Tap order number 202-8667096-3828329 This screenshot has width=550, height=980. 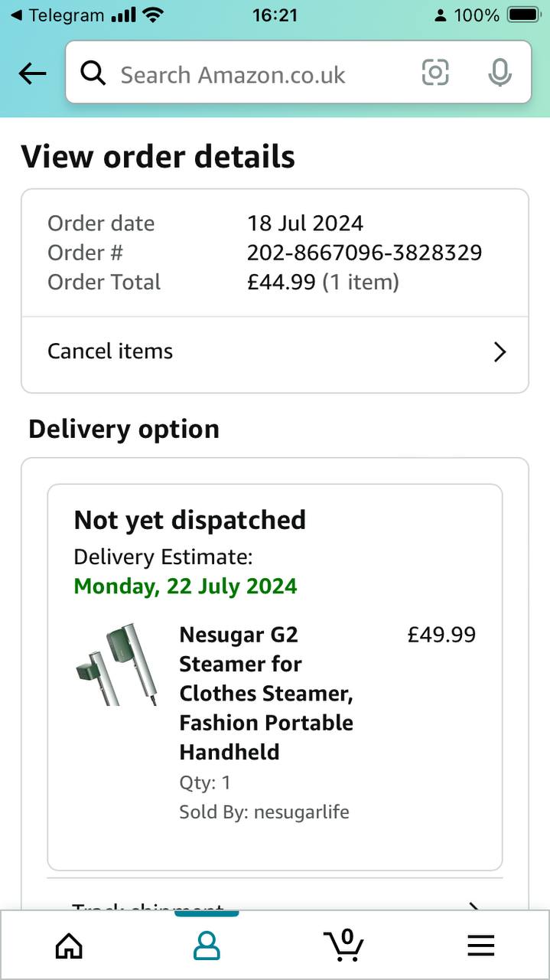[x=364, y=253]
